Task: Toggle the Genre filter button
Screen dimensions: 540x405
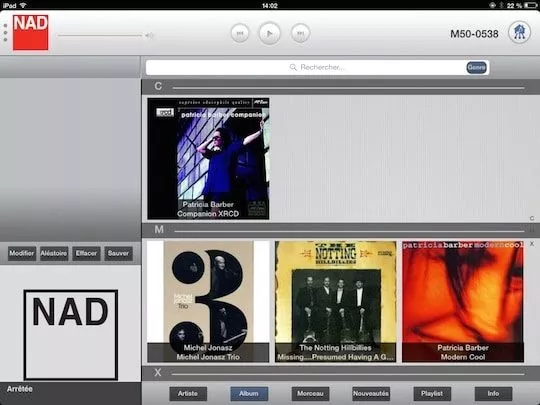Action: (x=477, y=67)
